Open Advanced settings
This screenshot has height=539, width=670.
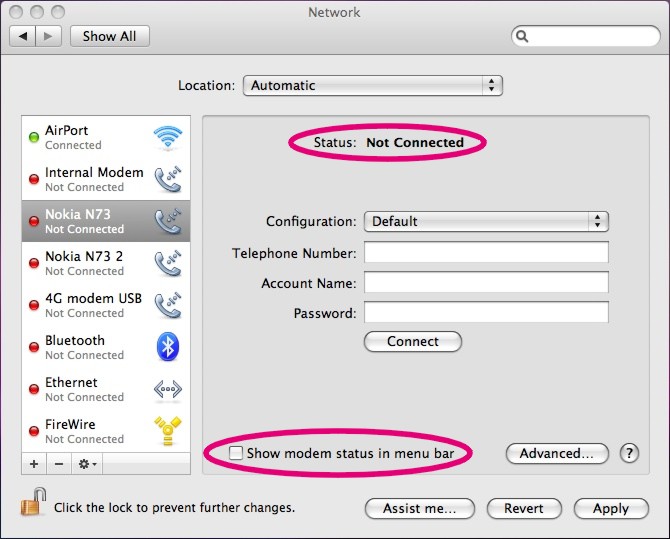click(x=557, y=453)
